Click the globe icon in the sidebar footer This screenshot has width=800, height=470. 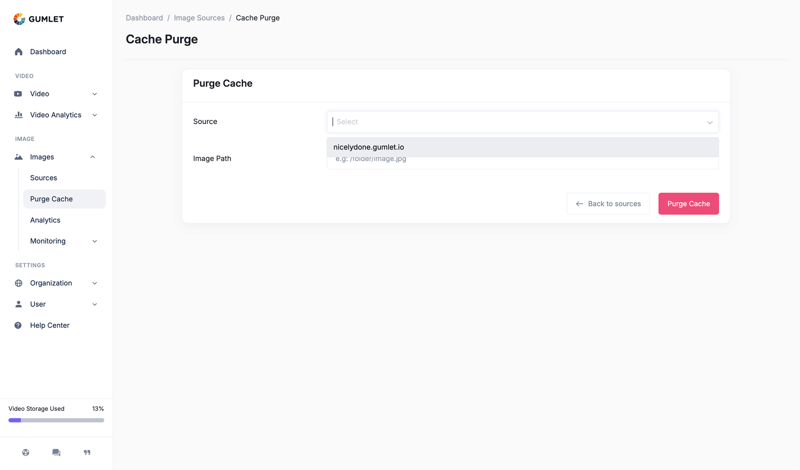[26, 453]
